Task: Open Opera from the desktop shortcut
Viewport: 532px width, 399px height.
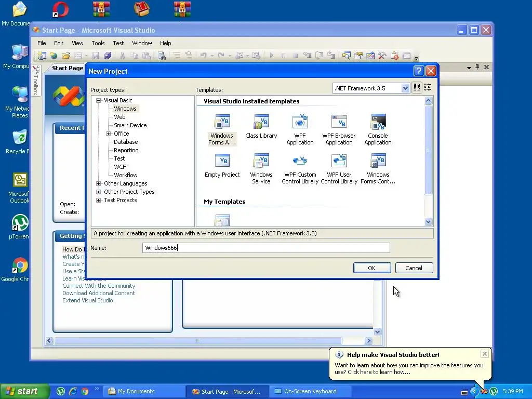Action: click(x=61, y=9)
